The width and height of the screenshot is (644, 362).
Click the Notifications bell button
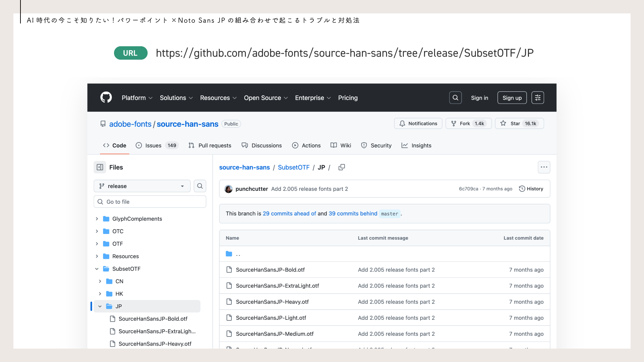pyautogui.click(x=418, y=123)
